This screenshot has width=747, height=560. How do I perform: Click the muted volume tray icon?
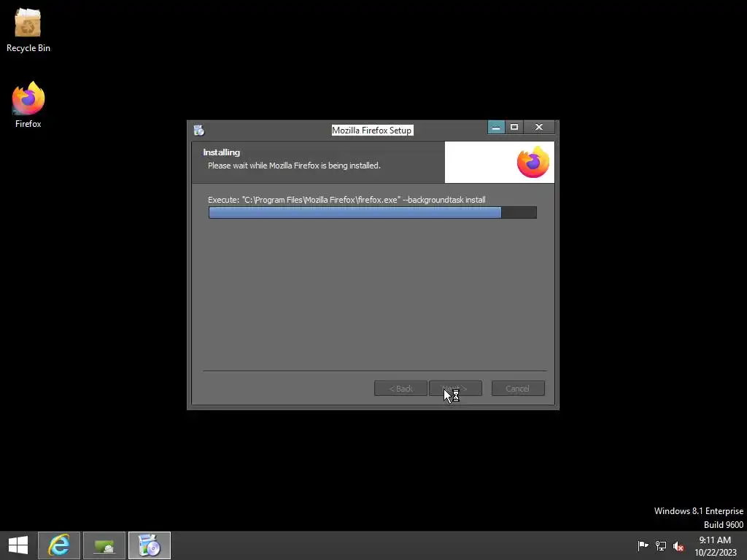pos(678,546)
